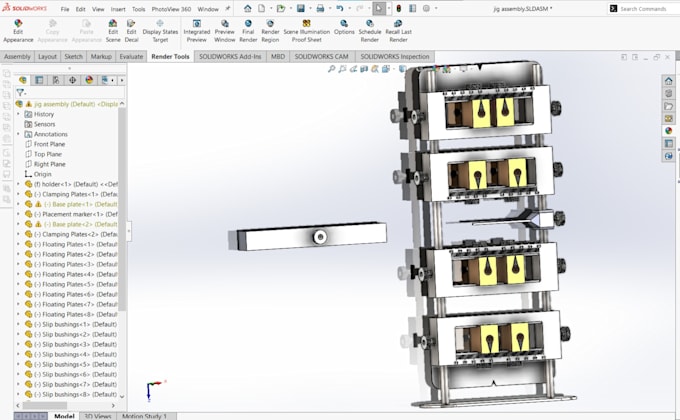Open the Tools menu
This screenshot has height=420, width=680.
pos(138,9)
